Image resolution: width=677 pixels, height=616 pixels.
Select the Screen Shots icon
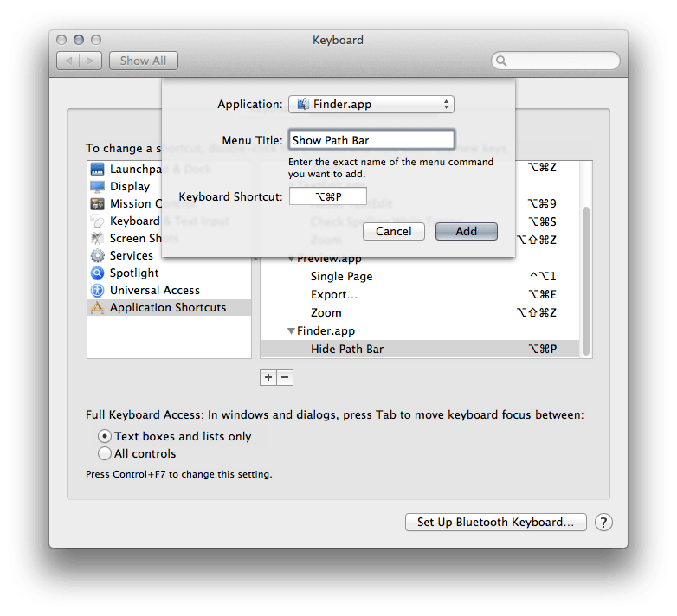98,238
